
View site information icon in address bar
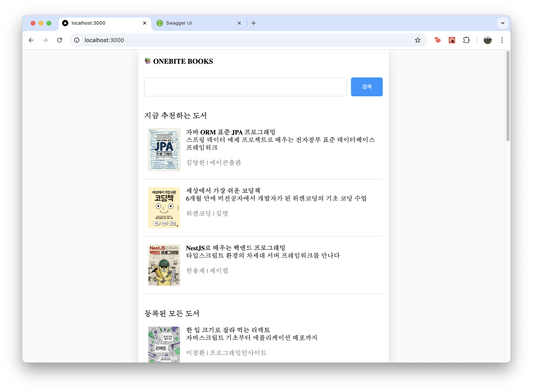(77, 40)
